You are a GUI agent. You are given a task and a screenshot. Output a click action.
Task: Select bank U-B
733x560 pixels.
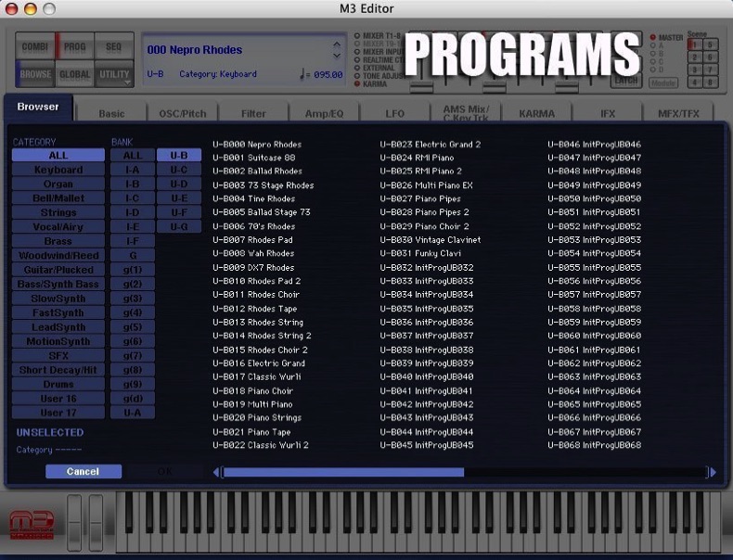click(x=179, y=155)
